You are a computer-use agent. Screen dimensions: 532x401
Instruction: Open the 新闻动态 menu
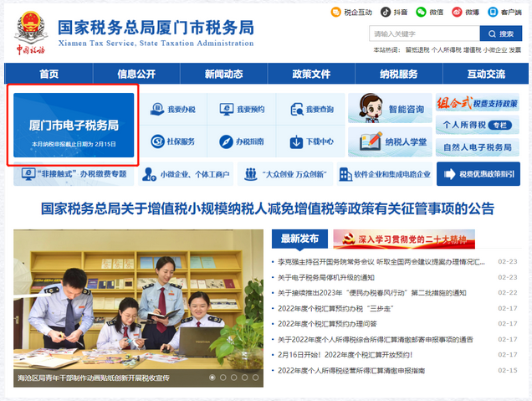(x=223, y=74)
